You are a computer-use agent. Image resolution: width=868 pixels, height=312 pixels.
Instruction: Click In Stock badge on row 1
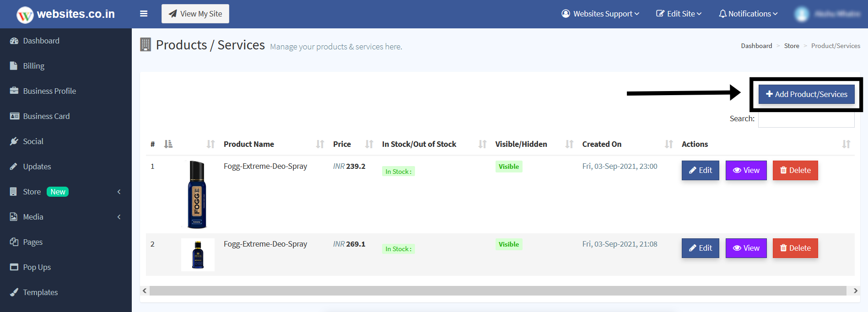coord(399,172)
